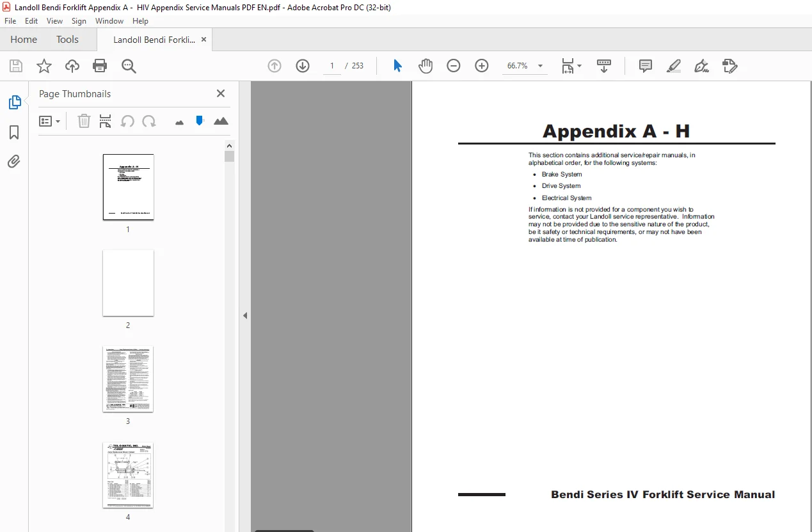The height and width of the screenshot is (532, 812).
Task: Open the Bookmarks sidebar panel
Action: (14, 132)
